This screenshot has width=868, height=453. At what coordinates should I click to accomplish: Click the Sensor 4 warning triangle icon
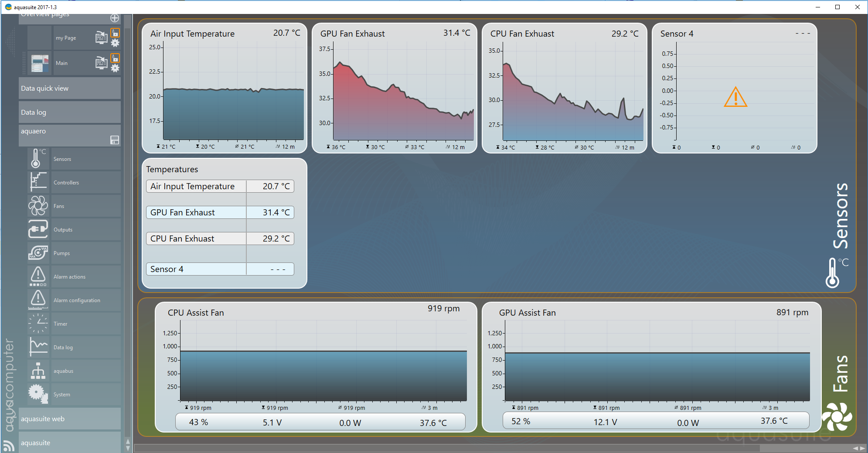tap(735, 97)
